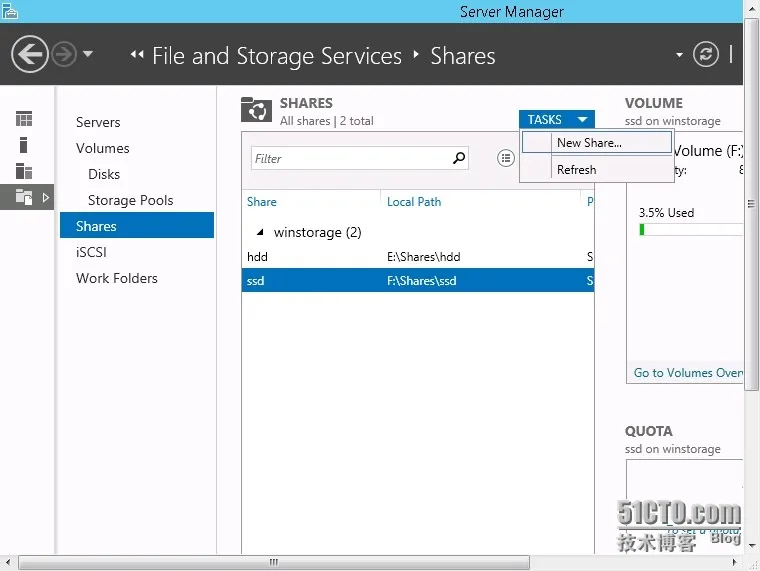This screenshot has width=760, height=571.
Task: Click the back navigation arrow
Action: click(x=30, y=54)
